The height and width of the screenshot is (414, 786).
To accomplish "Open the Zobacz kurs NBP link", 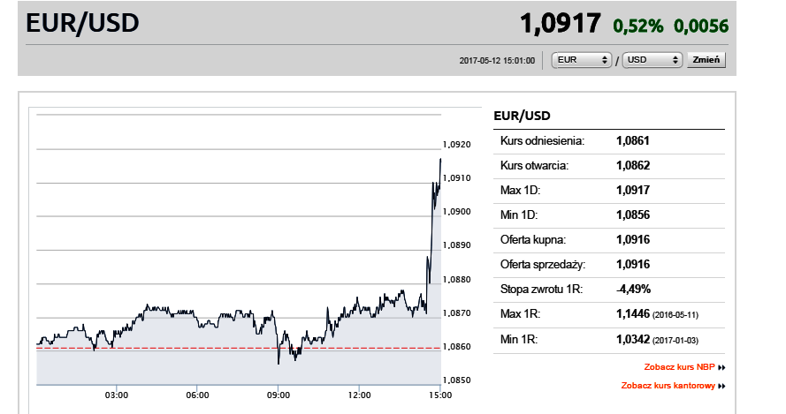I will pos(679,367).
